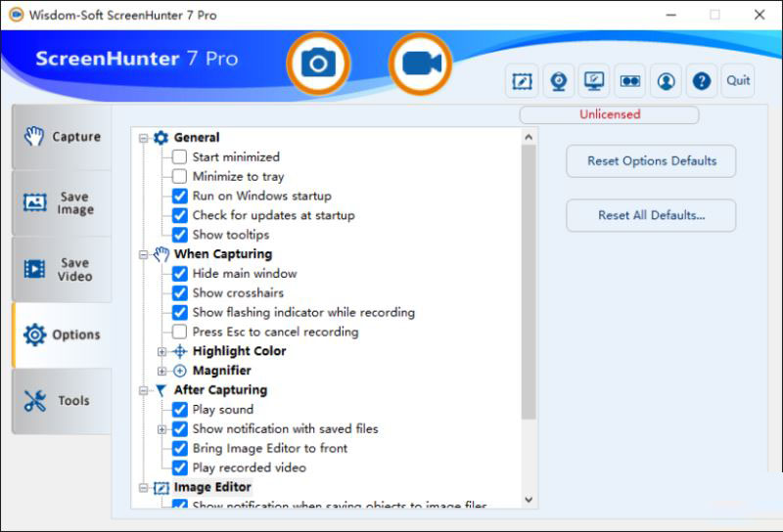Toggle Play recorded video checkbox
The height and width of the screenshot is (532, 783).
pos(179,468)
